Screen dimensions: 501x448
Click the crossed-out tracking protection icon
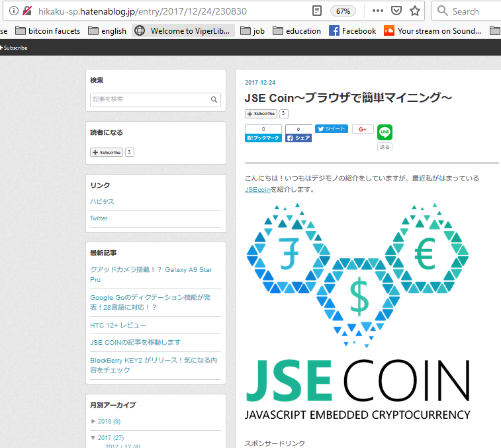pos(28,11)
